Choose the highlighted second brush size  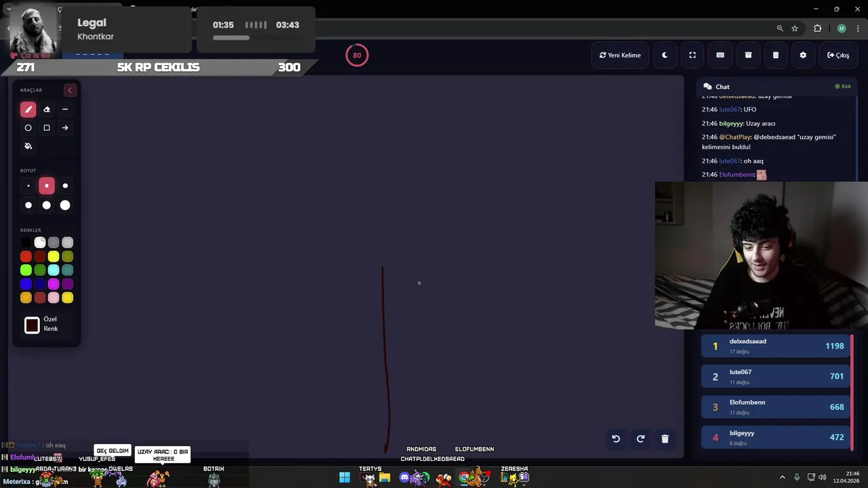click(47, 186)
